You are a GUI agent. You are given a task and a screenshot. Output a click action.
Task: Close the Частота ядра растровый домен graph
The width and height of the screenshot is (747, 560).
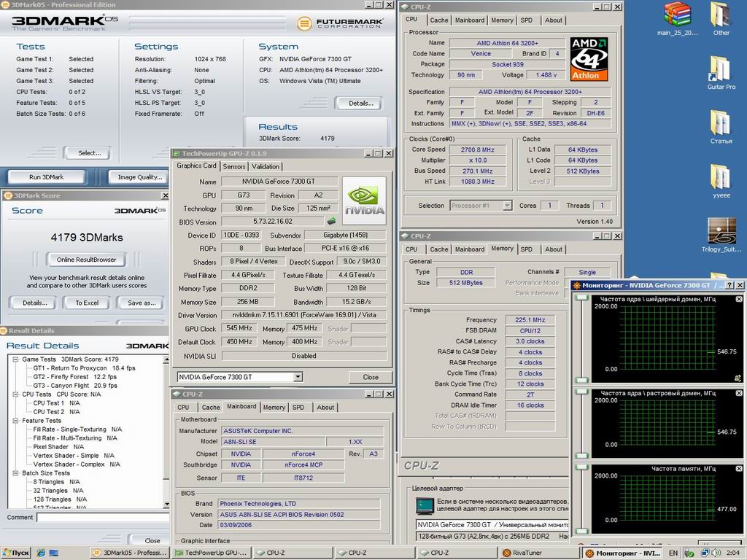tap(738, 393)
